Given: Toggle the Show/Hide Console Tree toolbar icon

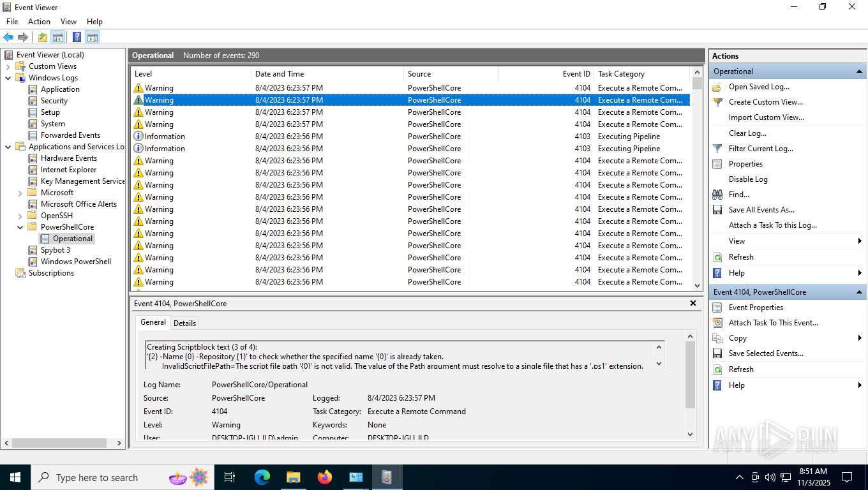Looking at the screenshot, I should (58, 37).
